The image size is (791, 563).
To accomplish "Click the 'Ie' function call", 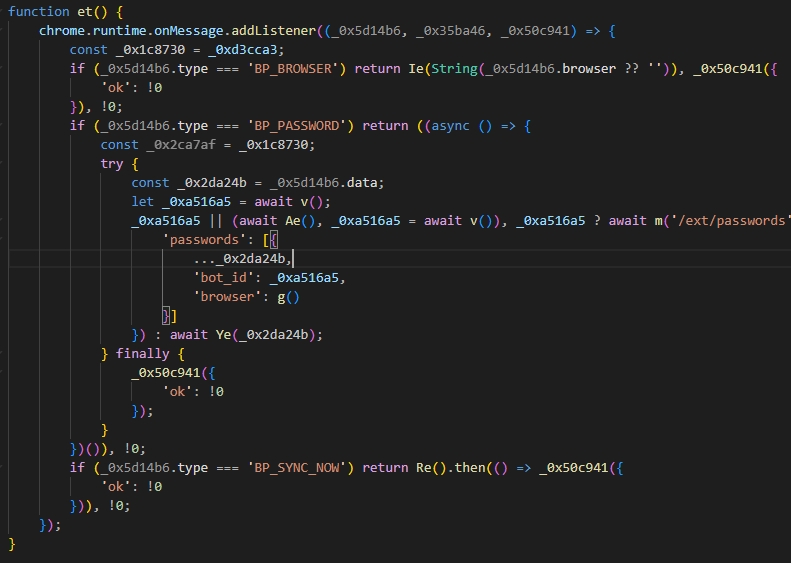I will (416, 69).
